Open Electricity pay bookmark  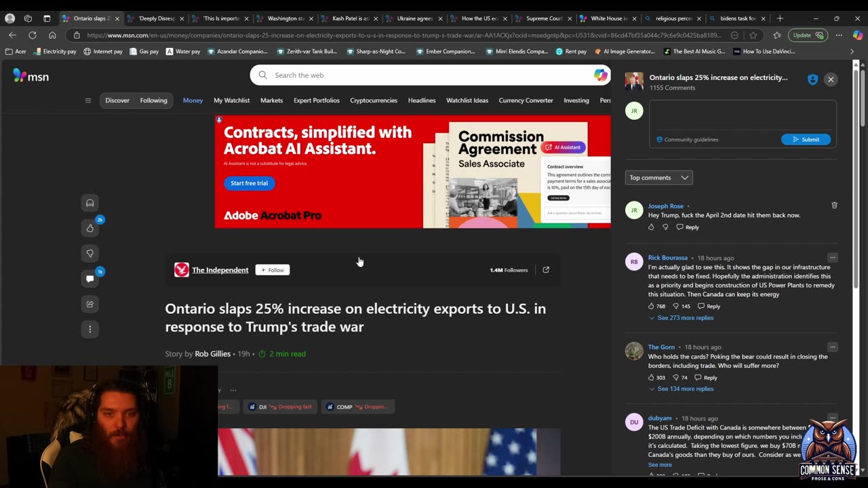[x=55, y=52]
